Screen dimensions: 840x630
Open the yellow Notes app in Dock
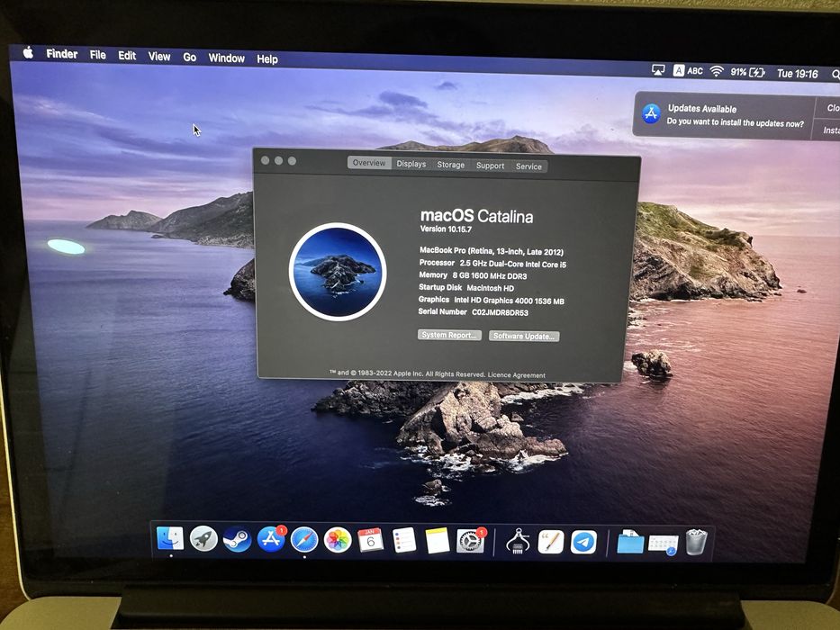438,541
